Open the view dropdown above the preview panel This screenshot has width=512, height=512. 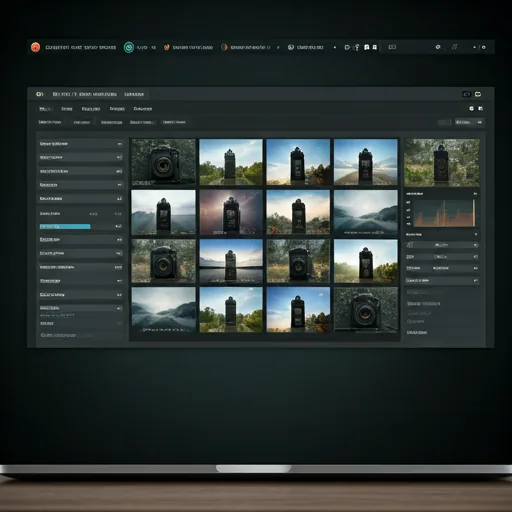coord(469,122)
